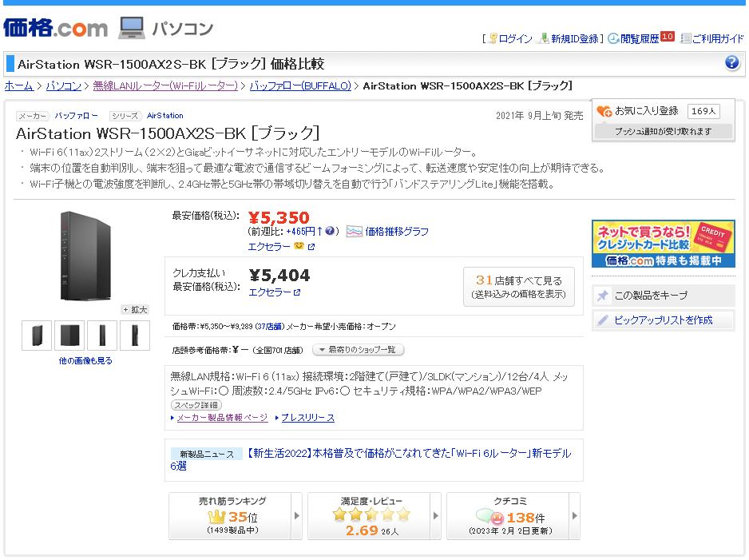Open 閲覧履歴 via the clock icon
This screenshot has height=560, width=749.
pyautogui.click(x=612, y=38)
